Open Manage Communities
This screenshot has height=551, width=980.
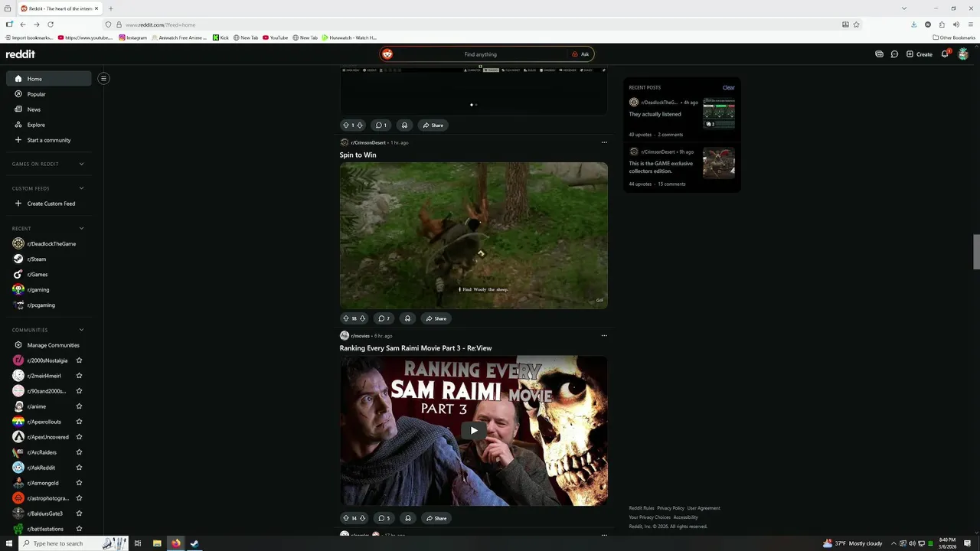[x=49, y=345]
